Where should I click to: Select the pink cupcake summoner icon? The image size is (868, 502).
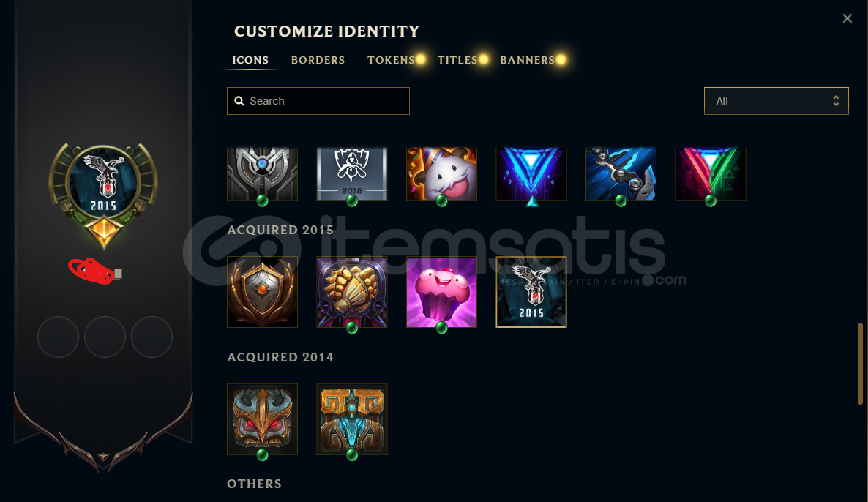point(441,292)
